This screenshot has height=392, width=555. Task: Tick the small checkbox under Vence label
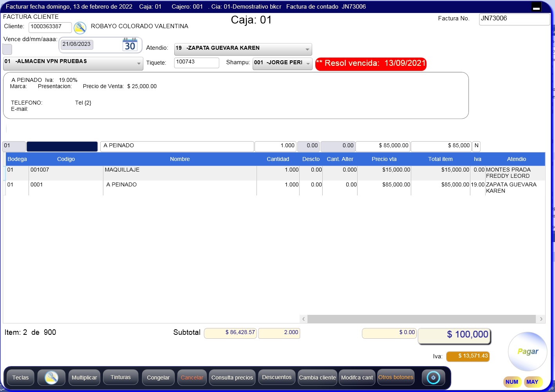pyautogui.click(x=7, y=49)
